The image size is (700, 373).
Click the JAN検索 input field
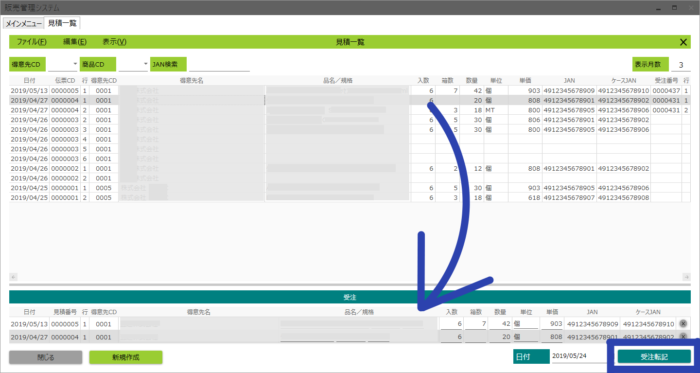pyautogui.click(x=219, y=65)
